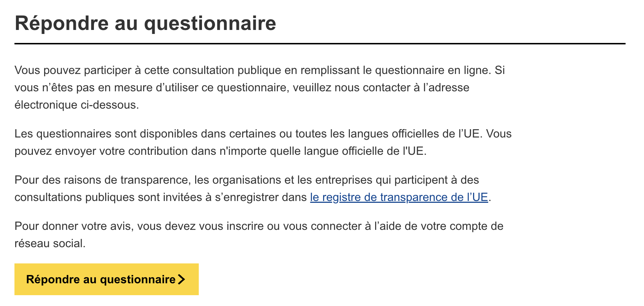Select the text "électronique ci-dessous."

click(77, 105)
